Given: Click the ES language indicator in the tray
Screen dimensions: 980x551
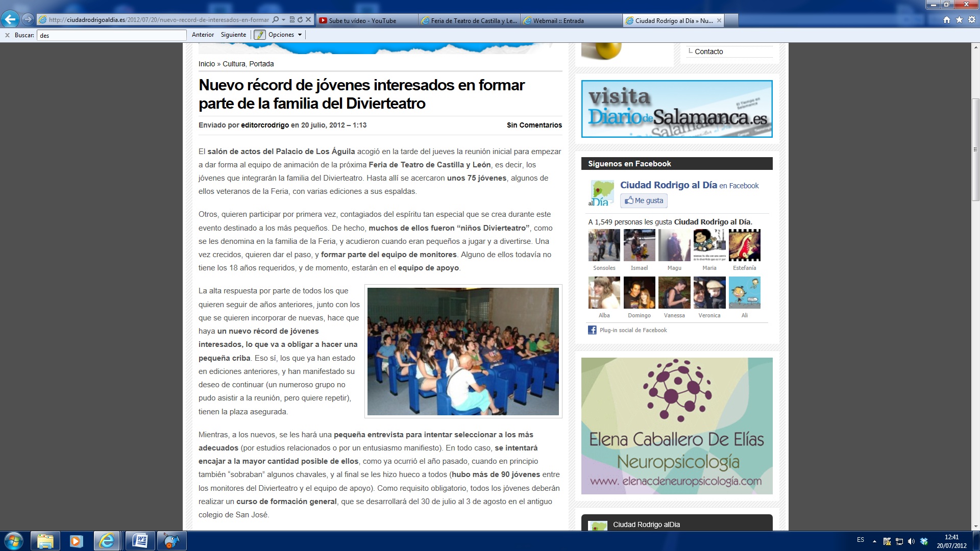Looking at the screenshot, I should (861, 540).
